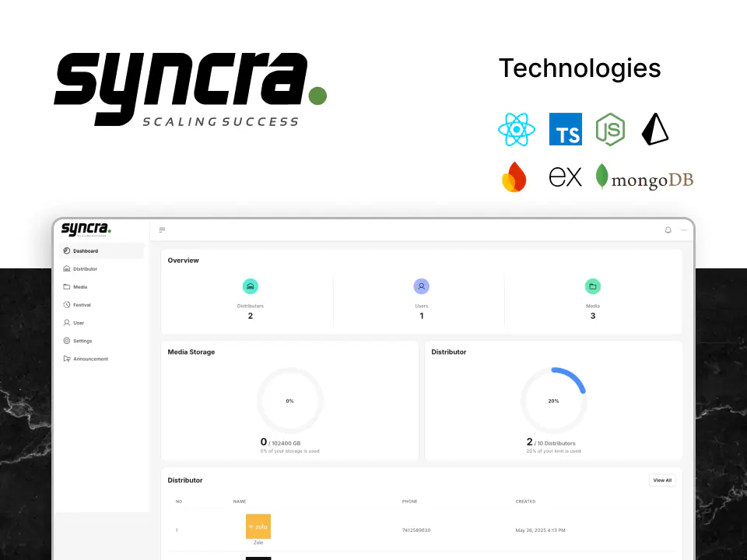Click the Firebase flame logo
The image size is (747, 560).
(514, 177)
